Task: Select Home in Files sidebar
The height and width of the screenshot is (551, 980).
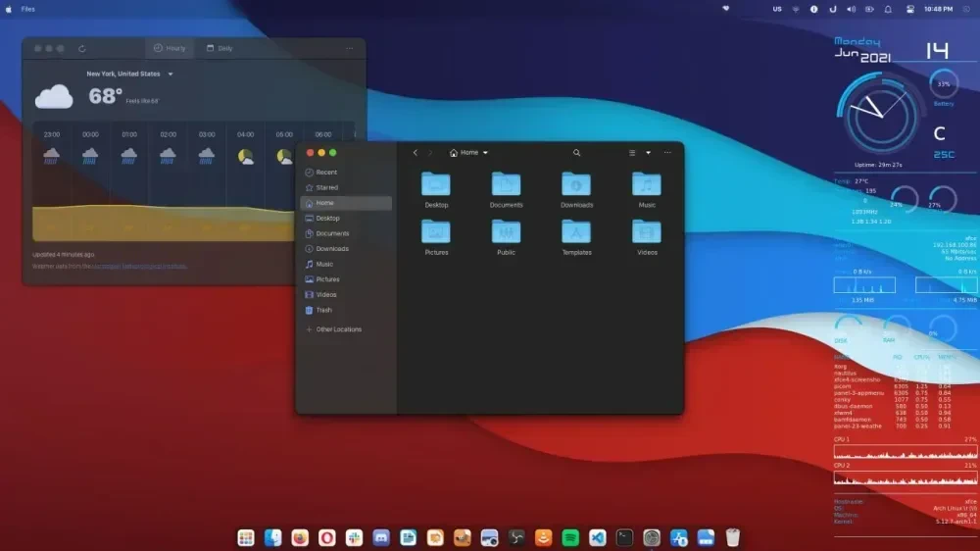Action: (346, 203)
